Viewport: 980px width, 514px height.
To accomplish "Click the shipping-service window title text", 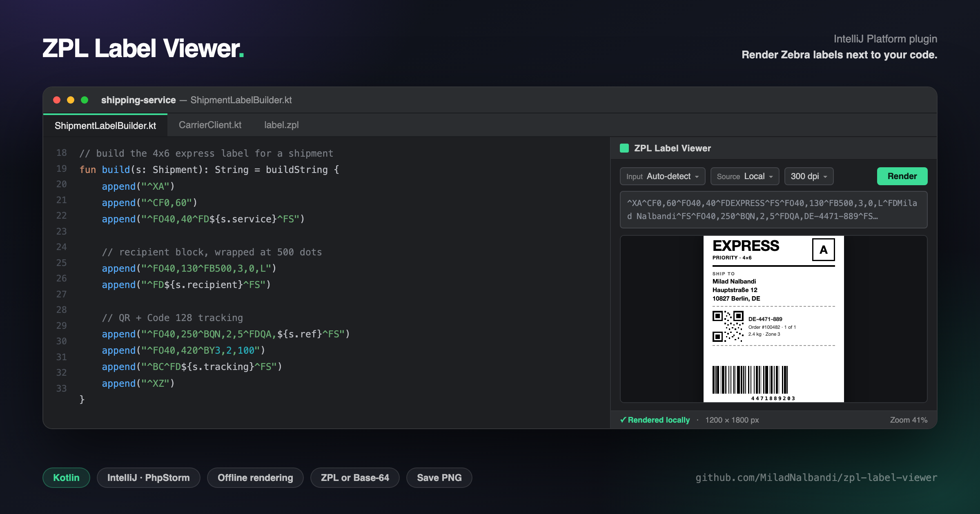I will click(x=138, y=100).
